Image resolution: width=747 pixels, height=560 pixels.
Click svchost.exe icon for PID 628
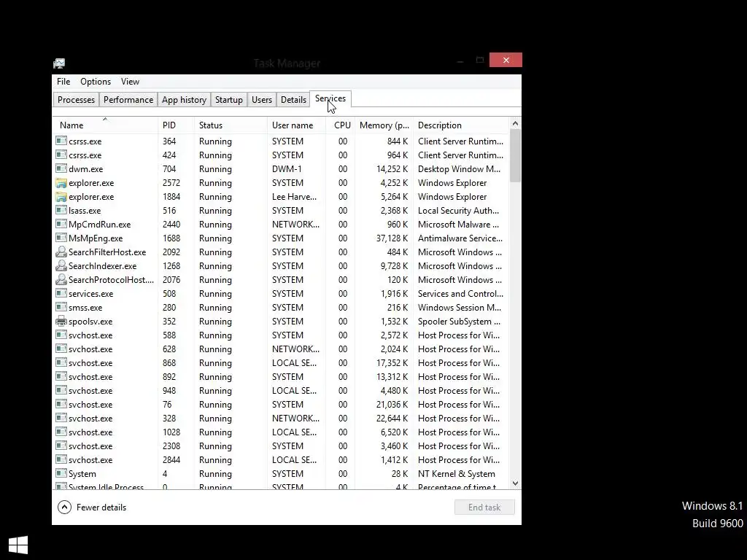pos(61,348)
